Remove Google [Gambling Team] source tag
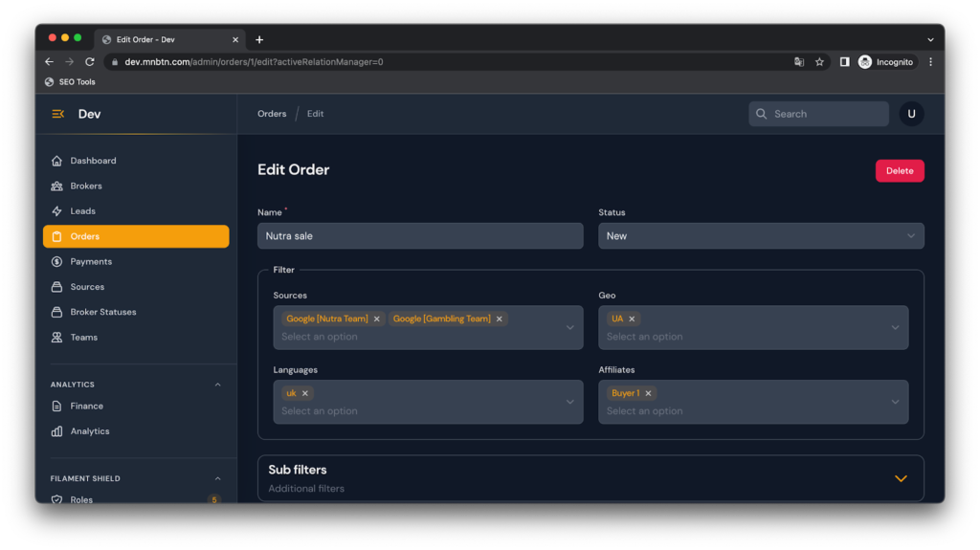Image resolution: width=980 pixels, height=550 pixels. tap(500, 319)
